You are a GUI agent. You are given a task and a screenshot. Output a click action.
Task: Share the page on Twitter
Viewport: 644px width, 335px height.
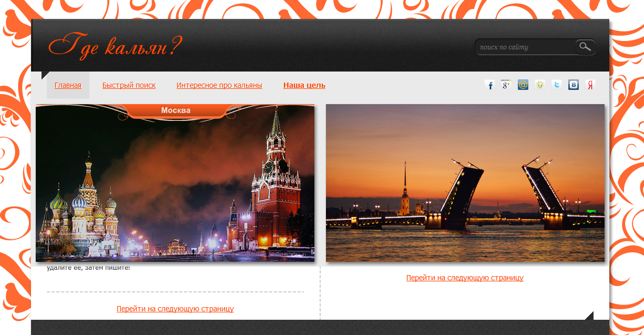[x=557, y=85]
